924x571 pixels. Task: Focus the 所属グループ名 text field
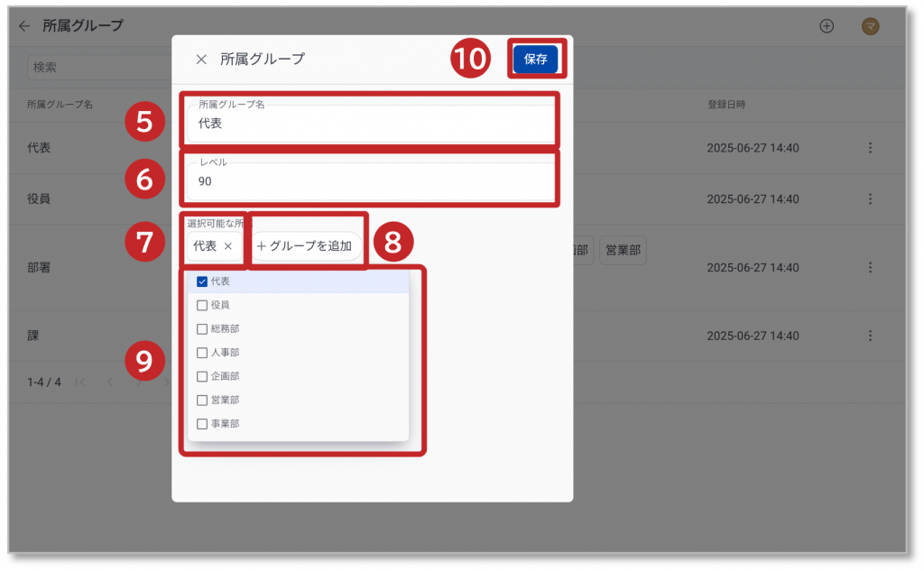coord(368,124)
